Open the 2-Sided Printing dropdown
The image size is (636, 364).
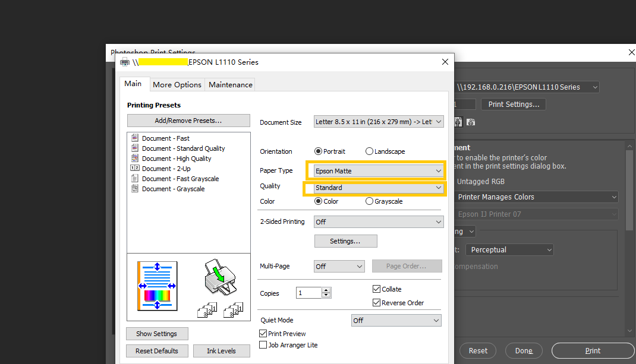pos(379,221)
